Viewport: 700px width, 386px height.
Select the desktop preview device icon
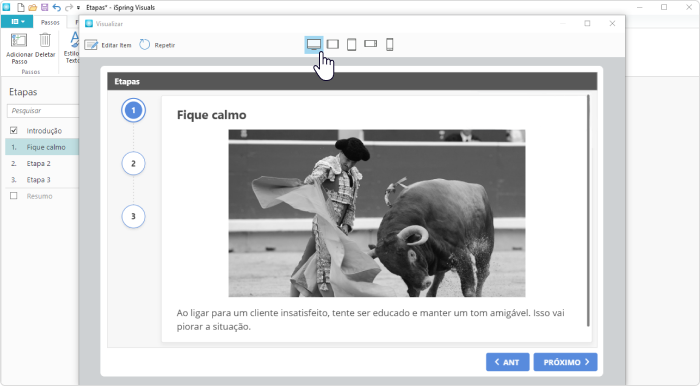tap(314, 44)
